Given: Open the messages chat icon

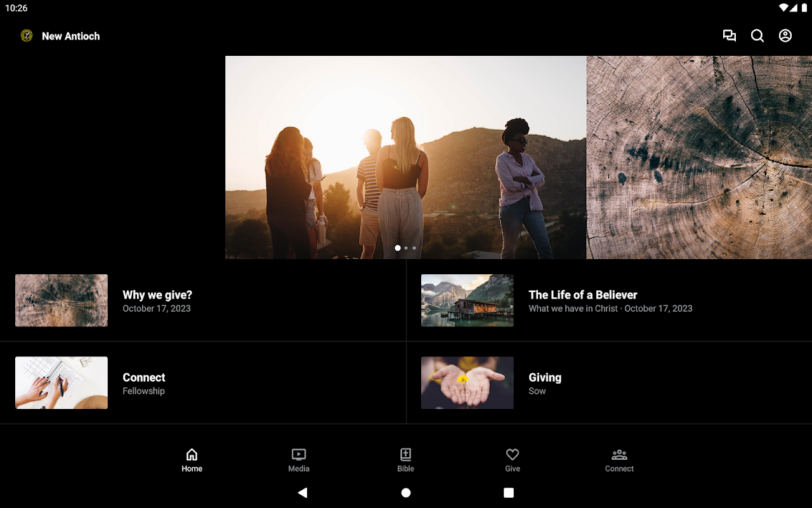Looking at the screenshot, I should (x=730, y=36).
